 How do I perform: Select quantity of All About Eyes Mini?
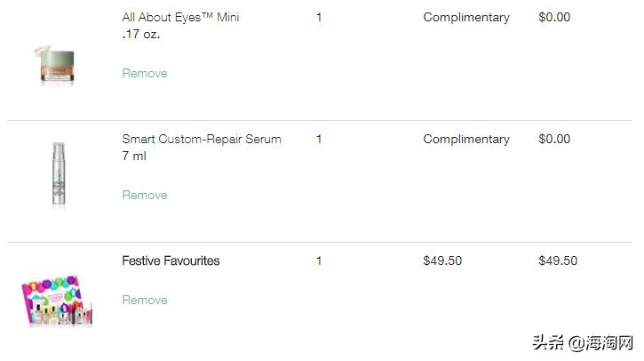[319, 17]
